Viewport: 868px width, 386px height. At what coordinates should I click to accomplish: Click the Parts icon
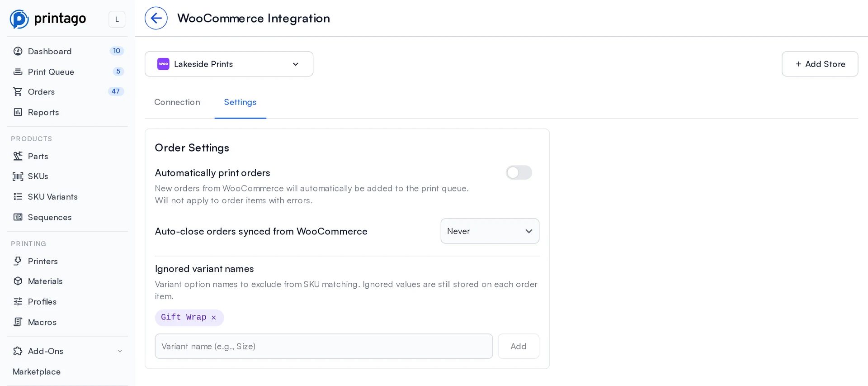coord(18,156)
